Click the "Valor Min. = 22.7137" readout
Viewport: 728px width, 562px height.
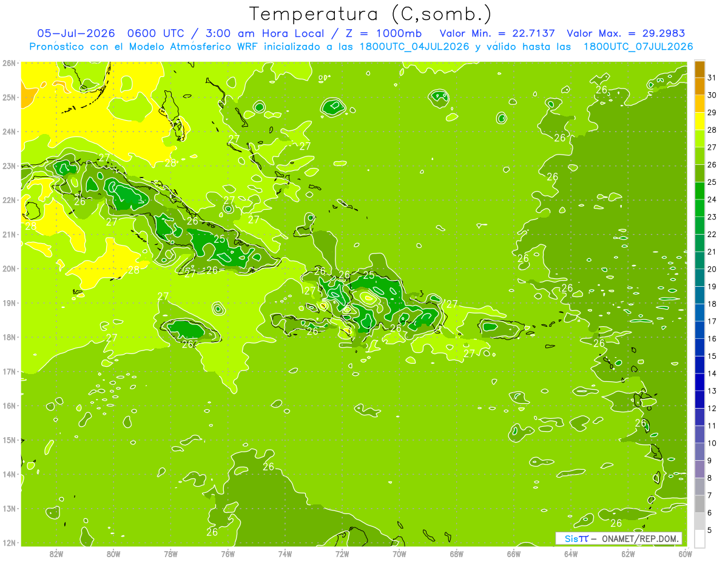pos(497,33)
